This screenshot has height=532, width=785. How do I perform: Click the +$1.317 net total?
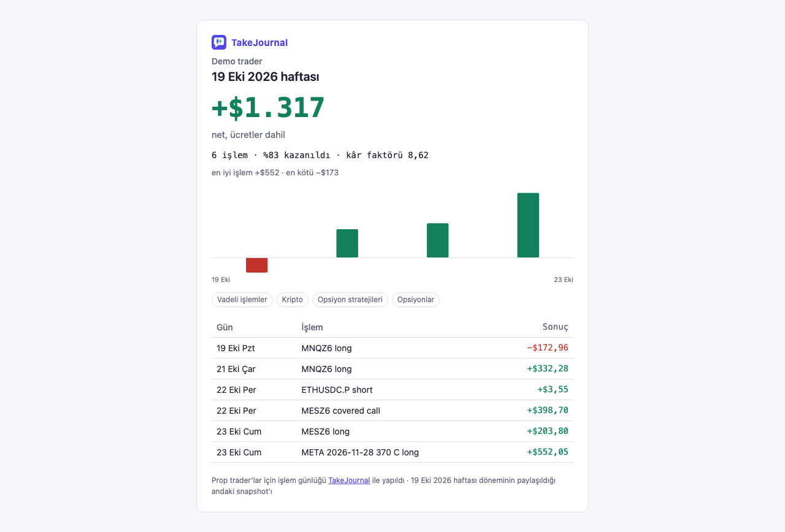click(268, 108)
